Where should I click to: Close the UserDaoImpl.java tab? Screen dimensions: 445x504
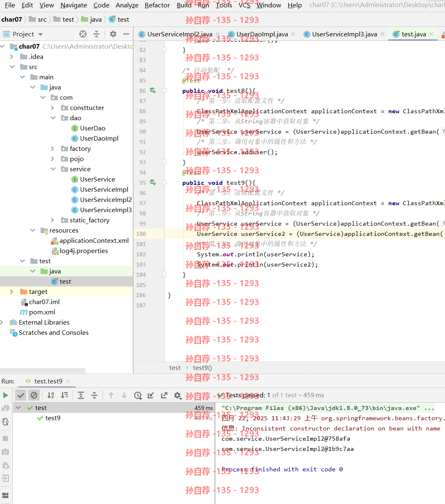pos(293,34)
